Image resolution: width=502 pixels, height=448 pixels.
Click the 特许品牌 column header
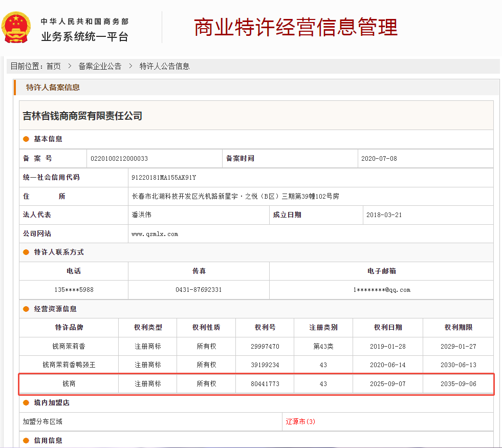click(69, 327)
